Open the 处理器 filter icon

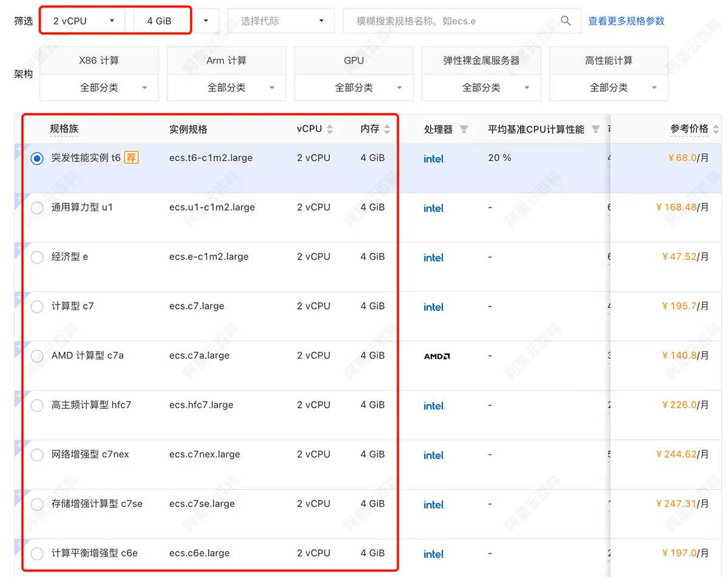(463, 129)
